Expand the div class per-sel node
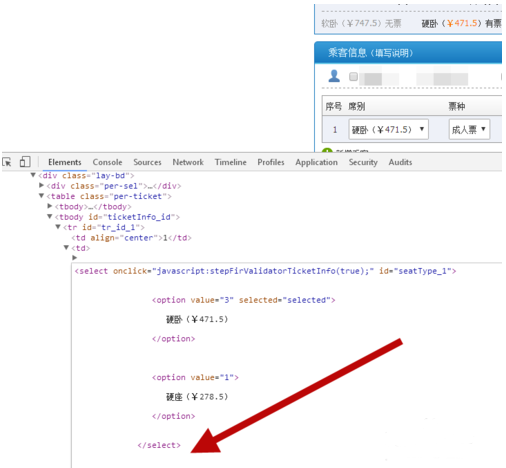Screen dimensions: 506x468 pyautogui.click(x=41, y=185)
